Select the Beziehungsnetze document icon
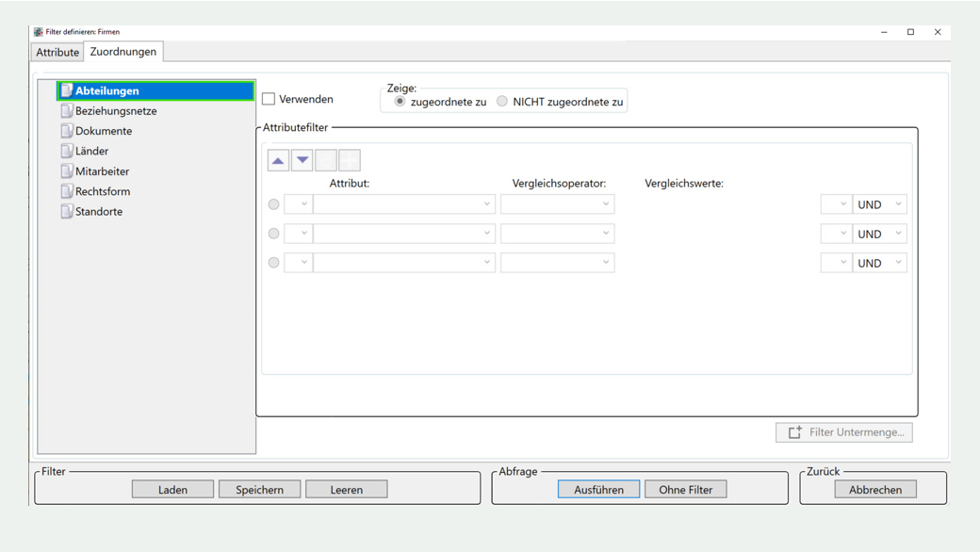The width and height of the screenshot is (980, 552). [67, 111]
